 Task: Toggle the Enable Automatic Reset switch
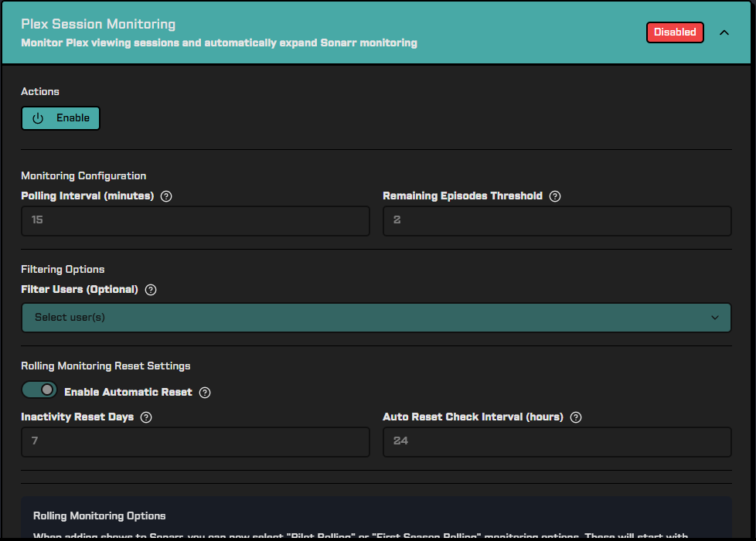pyautogui.click(x=39, y=390)
